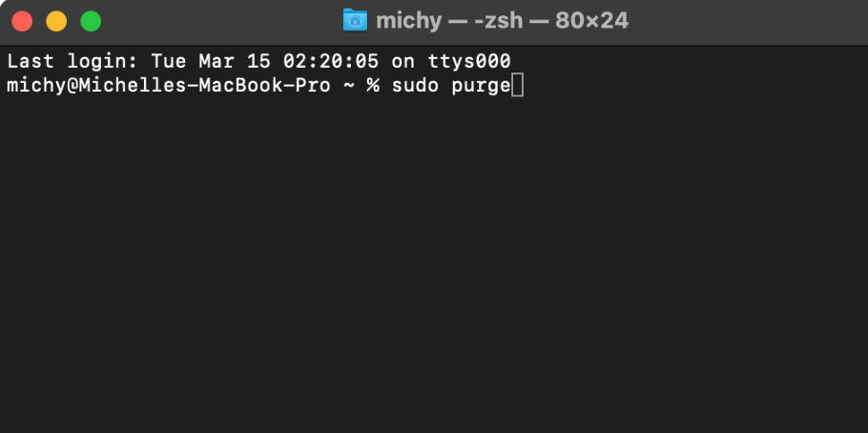
Task: Click the home folder proxy icon
Action: [355, 20]
